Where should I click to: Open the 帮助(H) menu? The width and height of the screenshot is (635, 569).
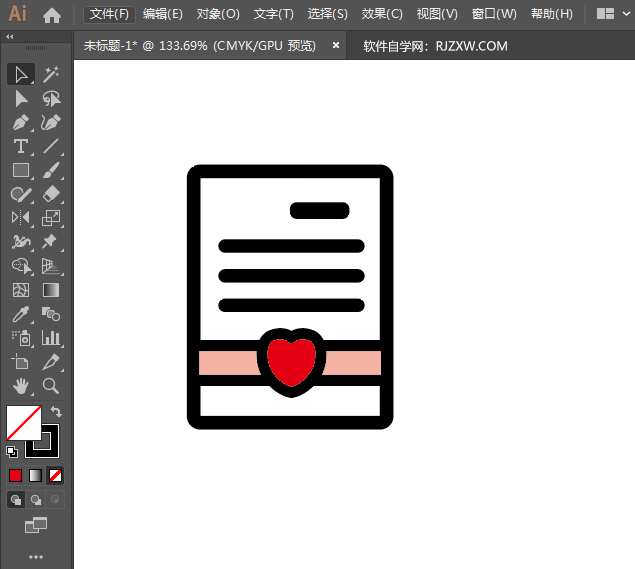(x=552, y=14)
